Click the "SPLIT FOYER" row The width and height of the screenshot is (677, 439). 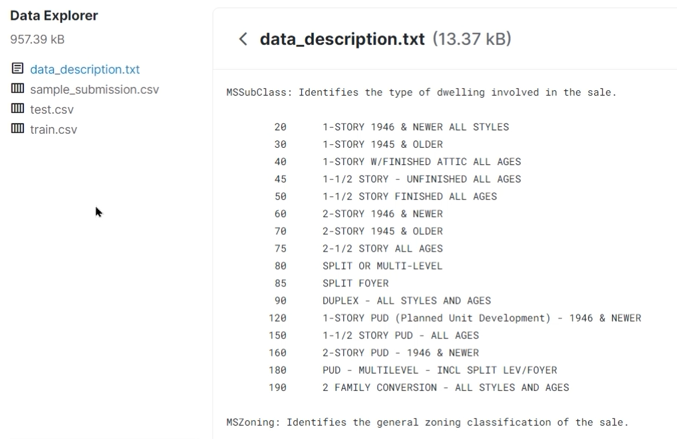(x=355, y=283)
